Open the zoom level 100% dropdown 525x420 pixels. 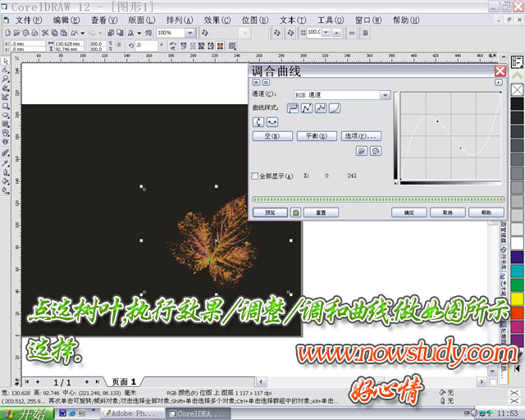(189, 33)
